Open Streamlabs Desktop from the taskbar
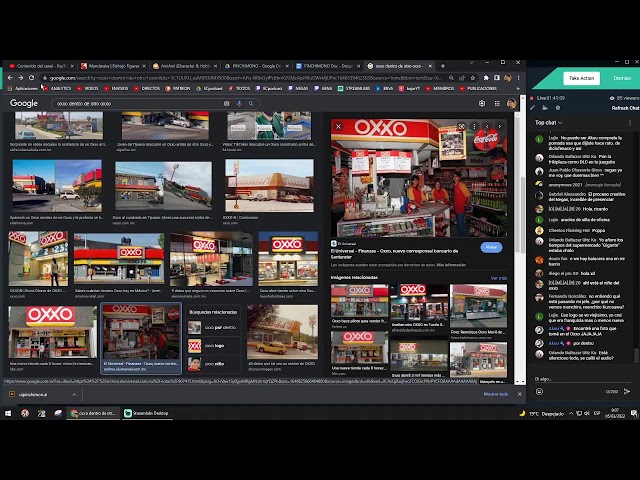The image size is (640, 480). 146,413
